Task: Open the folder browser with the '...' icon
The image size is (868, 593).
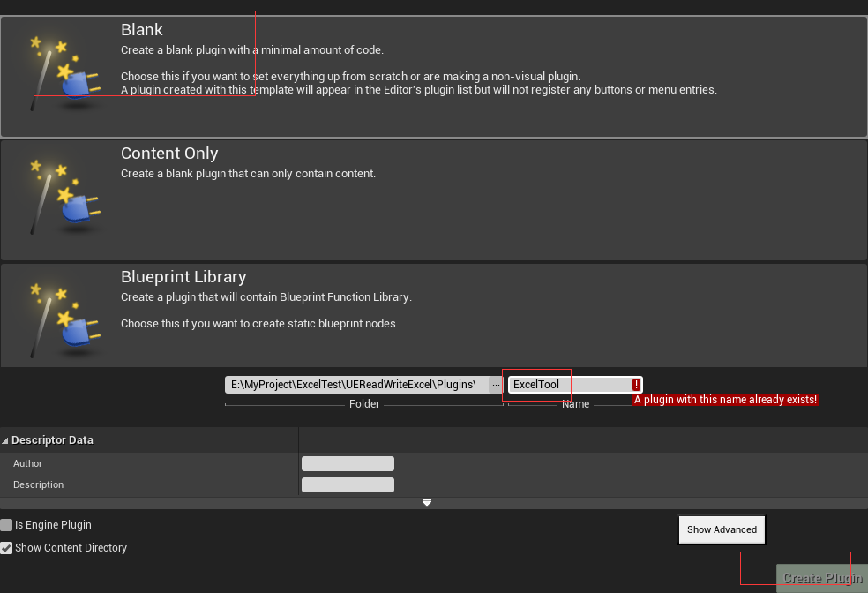Action: [x=495, y=384]
